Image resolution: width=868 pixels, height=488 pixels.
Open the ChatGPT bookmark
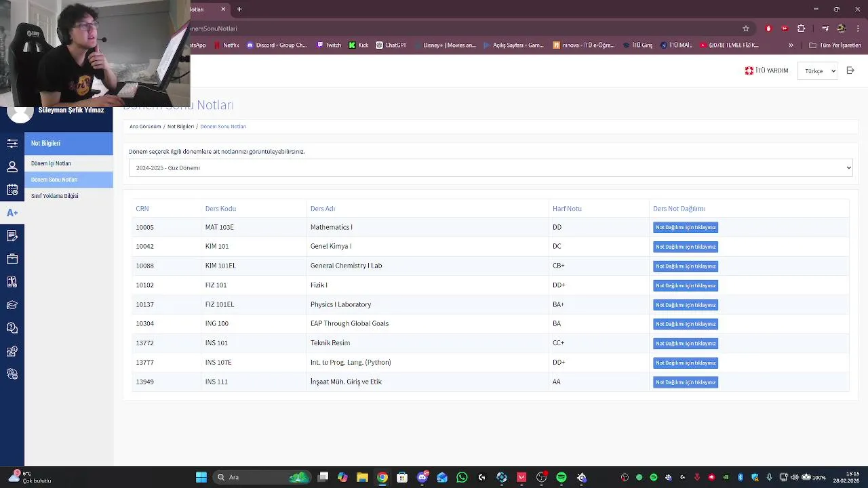tap(391, 45)
